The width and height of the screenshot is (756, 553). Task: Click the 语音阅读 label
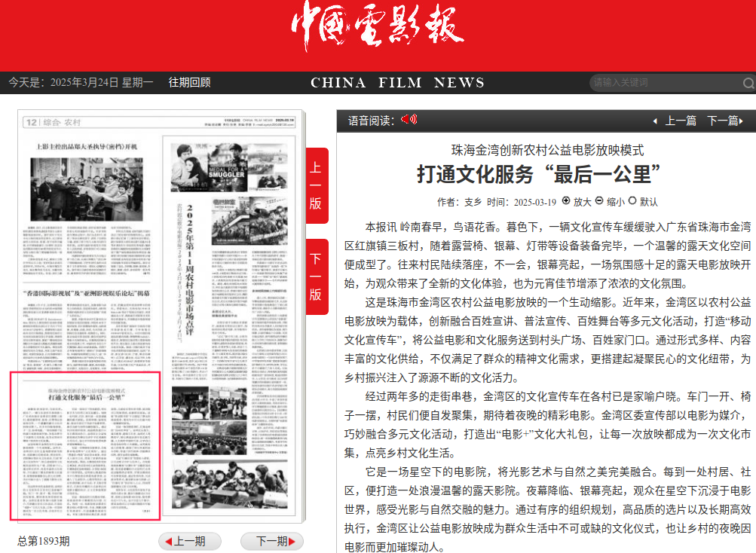(x=372, y=121)
